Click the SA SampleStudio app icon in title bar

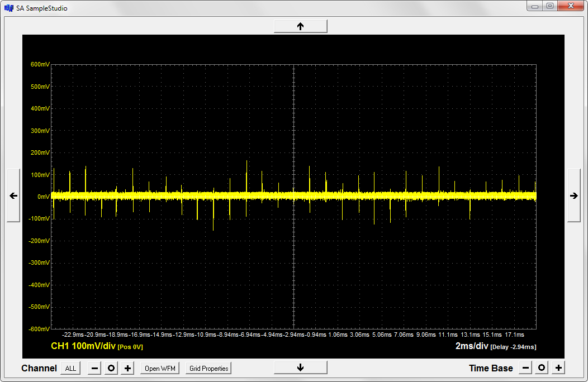pos(8,8)
